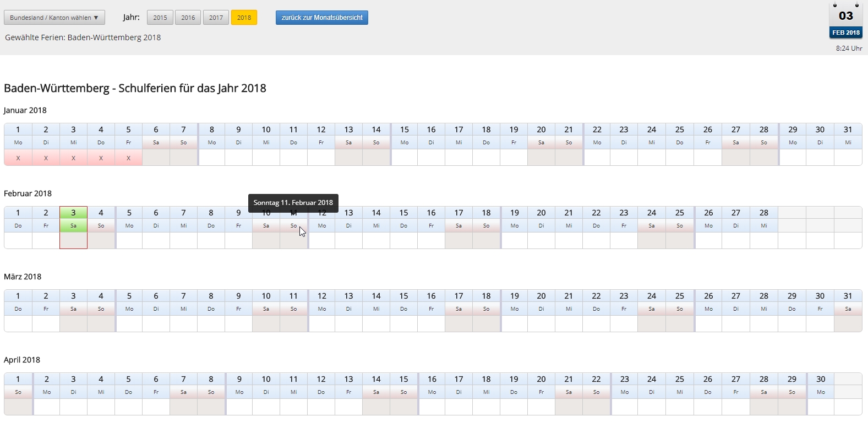Select day 1 in April 2018
Screen dimensions: 868x427
pyautogui.click(x=18, y=379)
